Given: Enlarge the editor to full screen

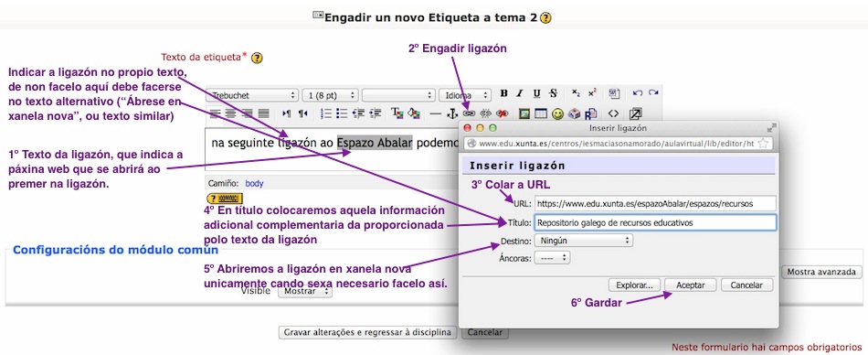Looking at the screenshot, I should tap(636, 113).
